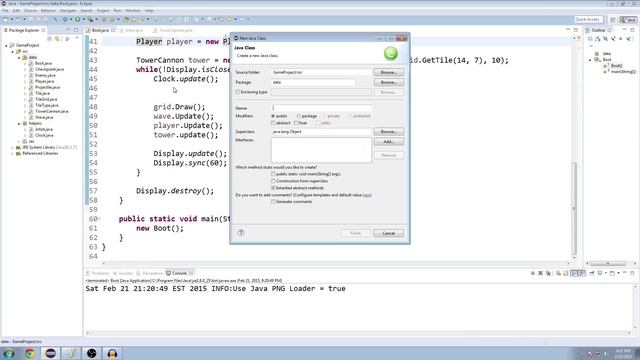
Task: Select the package modifier radio button
Action: pyautogui.click(x=299, y=116)
